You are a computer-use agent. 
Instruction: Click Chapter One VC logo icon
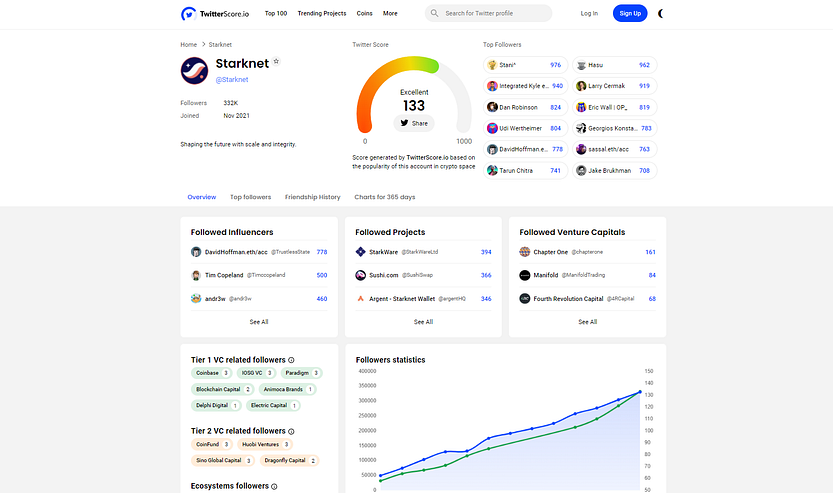(x=524, y=252)
